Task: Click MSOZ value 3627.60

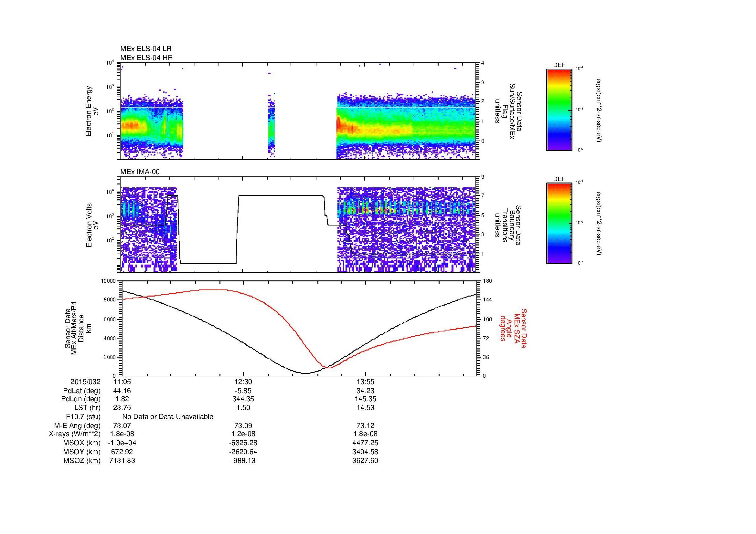Action: (365, 461)
